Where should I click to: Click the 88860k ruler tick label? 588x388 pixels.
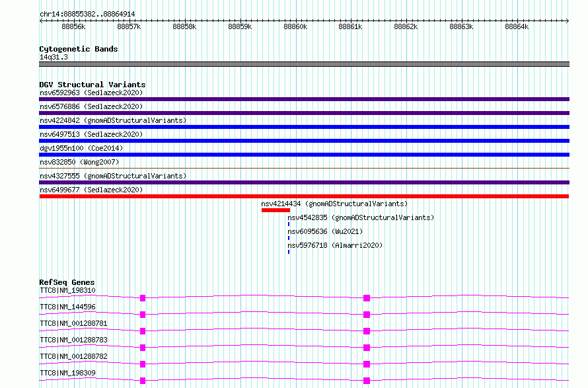(295, 26)
